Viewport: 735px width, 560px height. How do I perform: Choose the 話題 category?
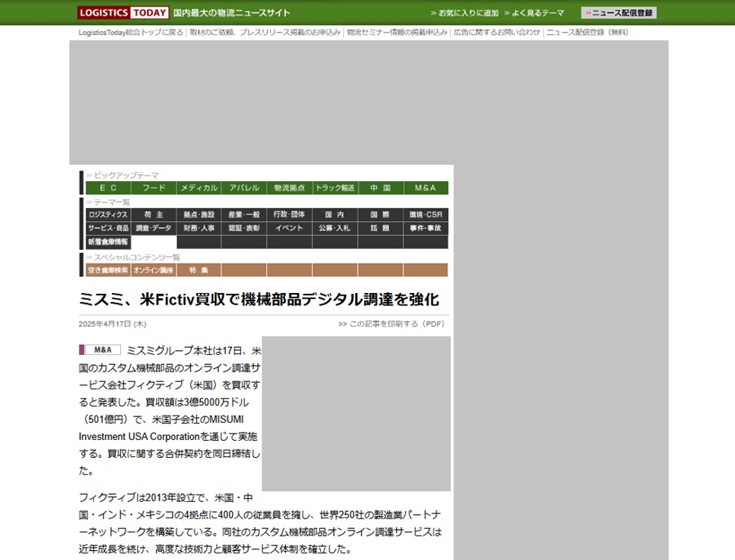(x=381, y=229)
